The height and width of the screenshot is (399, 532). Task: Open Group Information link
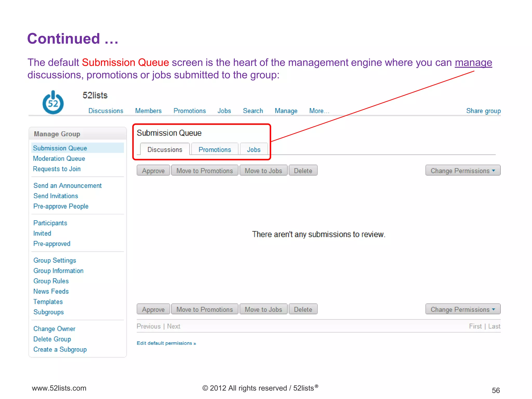pyautogui.click(x=58, y=271)
